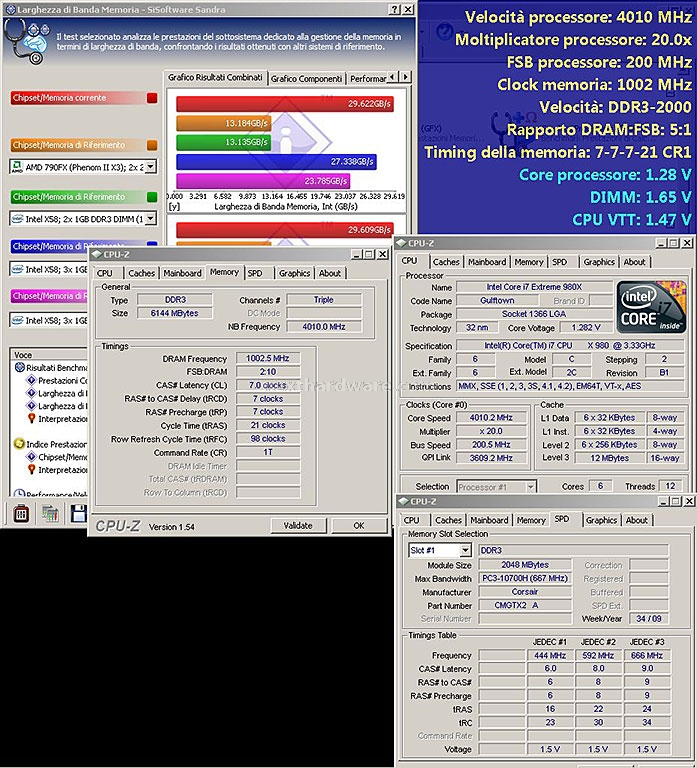The image size is (697, 768).
Task: Click the QPI Link value 3609.2 MHz
Action: tap(491, 458)
